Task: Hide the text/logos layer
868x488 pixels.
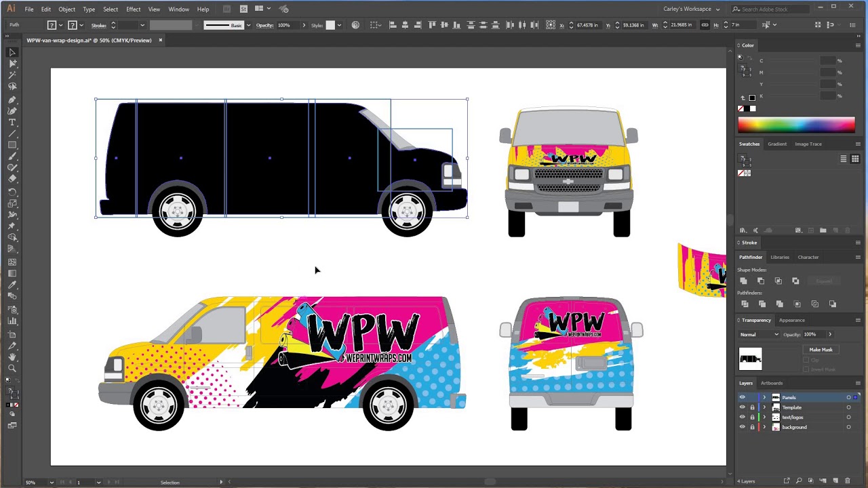Action: pyautogui.click(x=742, y=418)
